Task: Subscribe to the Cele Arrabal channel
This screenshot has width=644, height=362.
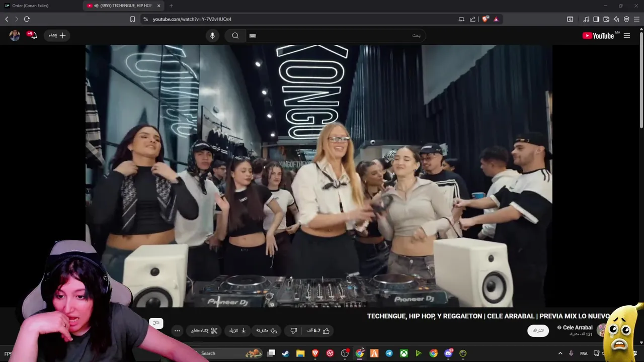Action: [538, 330]
